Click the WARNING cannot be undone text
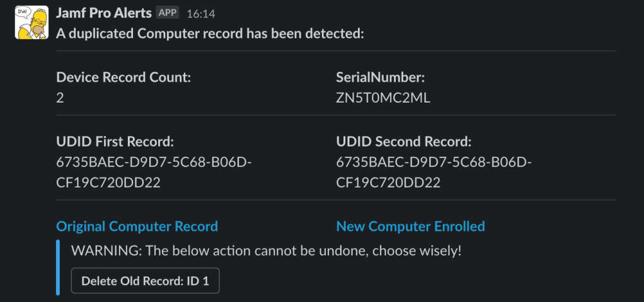The height and width of the screenshot is (302, 644). point(267,250)
